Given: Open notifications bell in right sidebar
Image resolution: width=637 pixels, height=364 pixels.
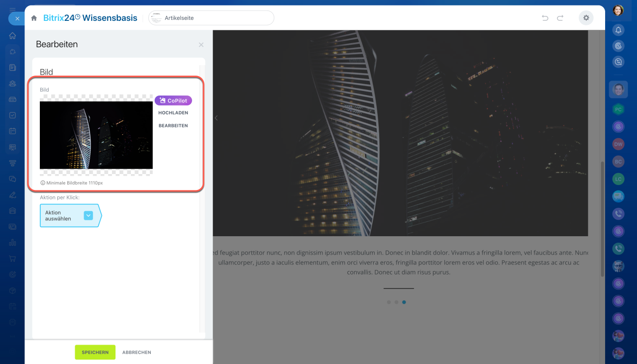Looking at the screenshot, I should tap(618, 30).
